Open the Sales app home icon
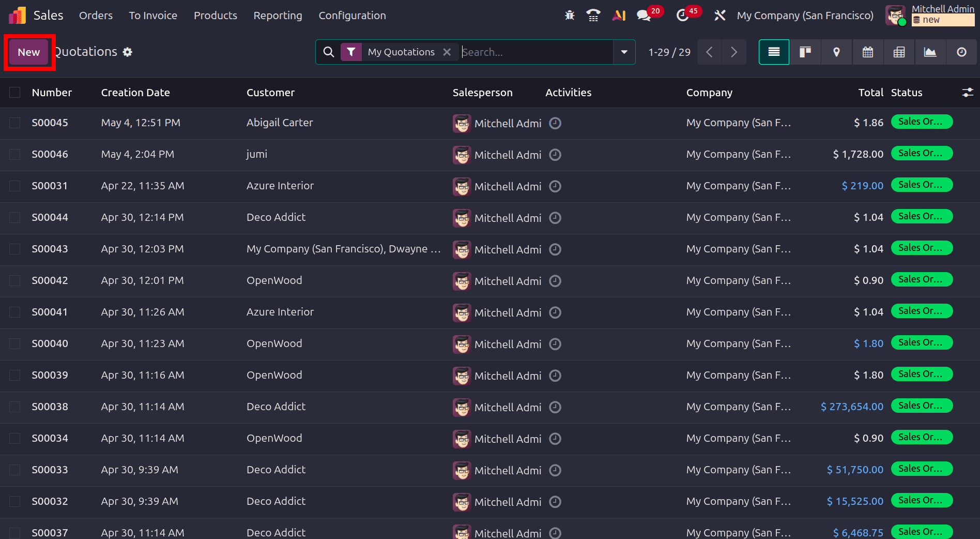980x539 pixels. pyautogui.click(x=17, y=16)
